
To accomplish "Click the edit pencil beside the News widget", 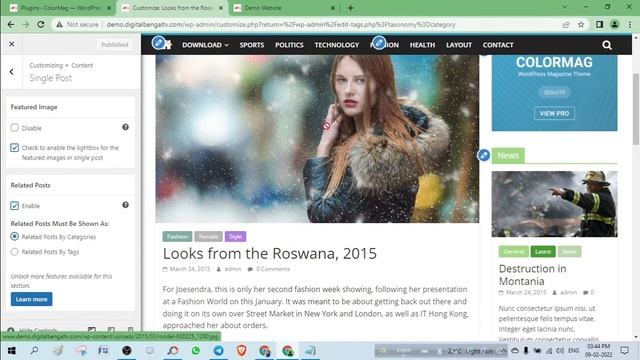I will tap(484, 155).
